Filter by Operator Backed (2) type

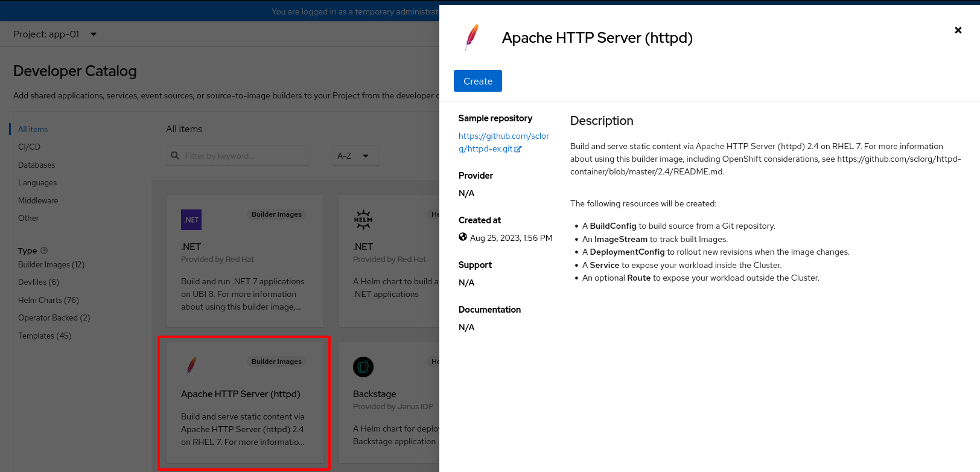[54, 317]
